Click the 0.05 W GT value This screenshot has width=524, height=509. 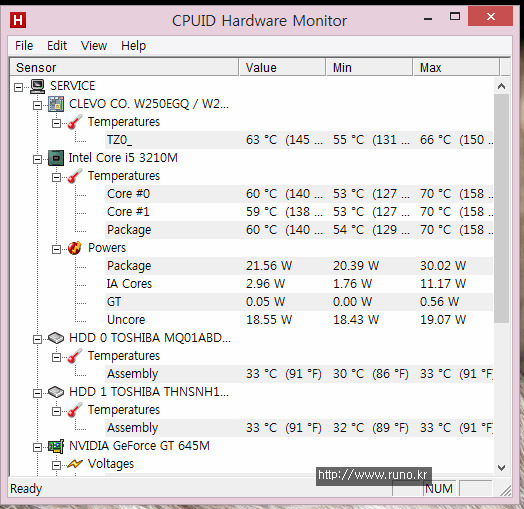(x=265, y=302)
